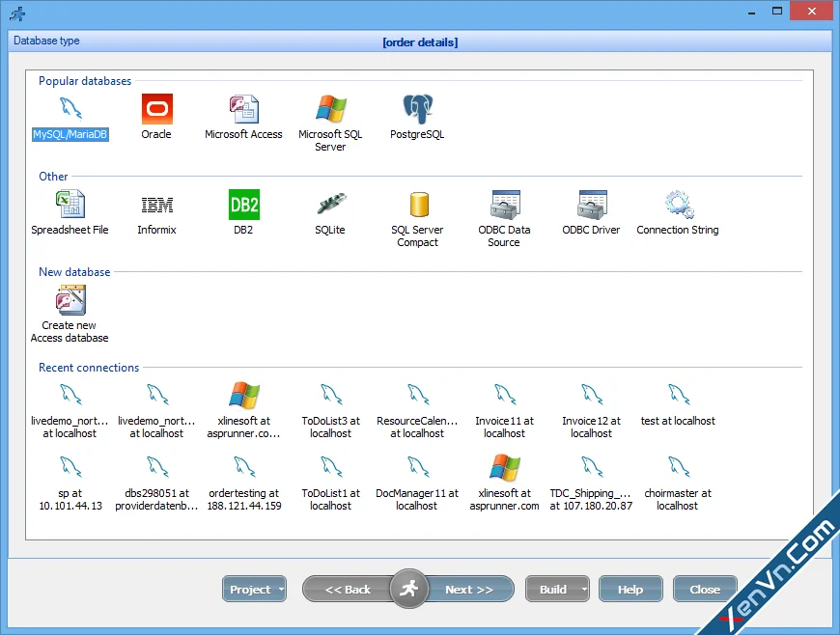Open recent sp at 10.101.44.13 connection

click(70, 482)
